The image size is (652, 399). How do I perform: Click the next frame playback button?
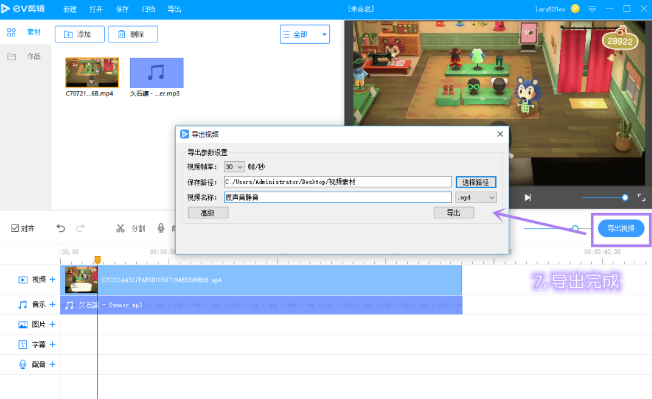[528, 197]
